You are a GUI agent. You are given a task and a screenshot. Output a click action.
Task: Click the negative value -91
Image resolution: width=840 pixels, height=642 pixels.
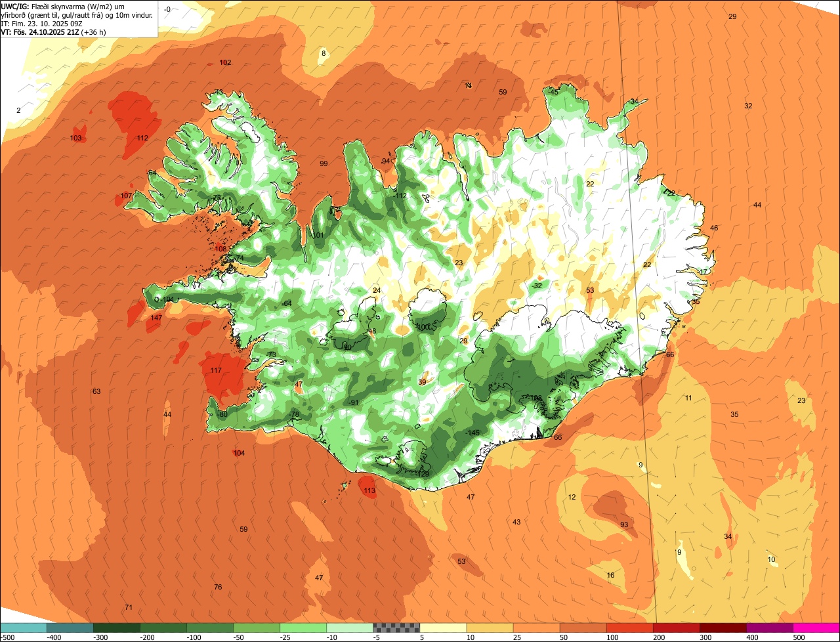pos(353,402)
